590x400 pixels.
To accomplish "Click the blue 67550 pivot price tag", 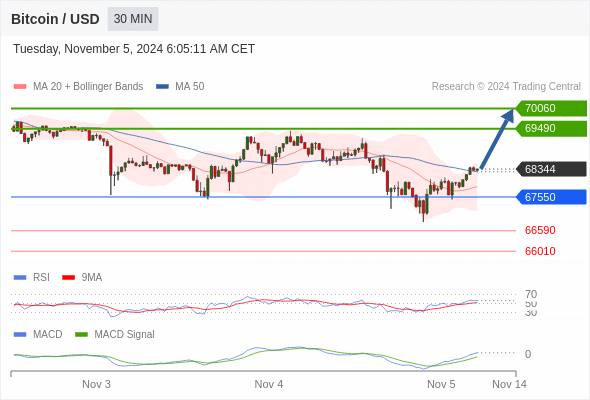I will pos(551,197).
